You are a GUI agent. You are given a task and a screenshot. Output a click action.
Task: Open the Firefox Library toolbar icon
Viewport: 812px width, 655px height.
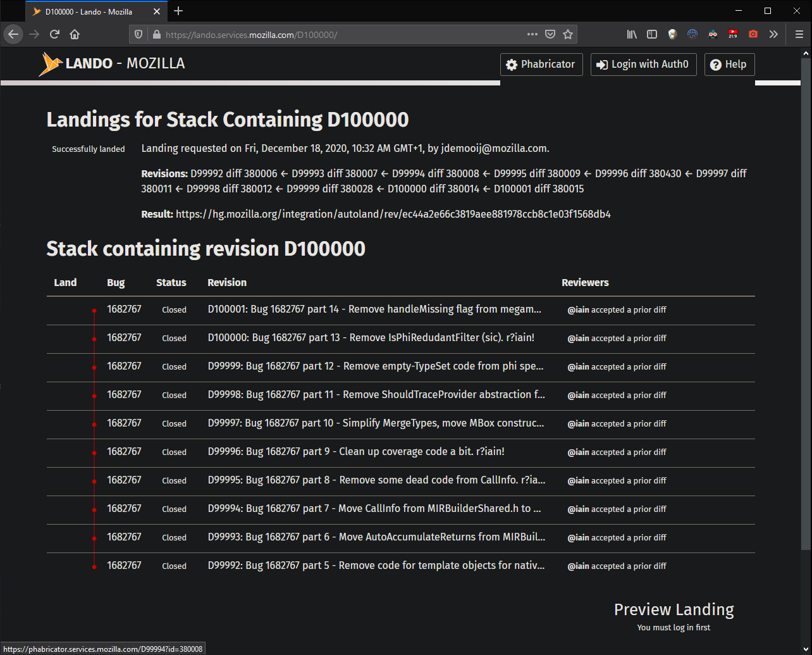coord(632,34)
